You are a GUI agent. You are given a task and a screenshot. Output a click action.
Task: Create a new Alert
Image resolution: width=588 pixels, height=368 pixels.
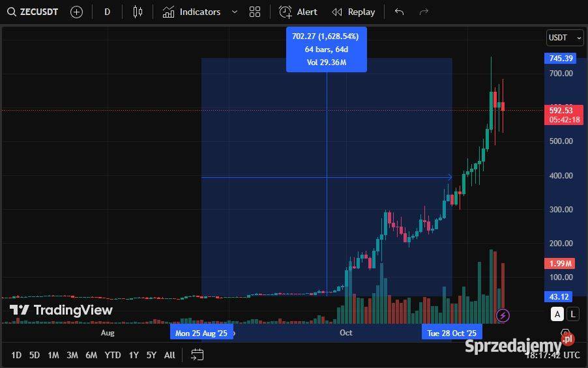(x=298, y=12)
